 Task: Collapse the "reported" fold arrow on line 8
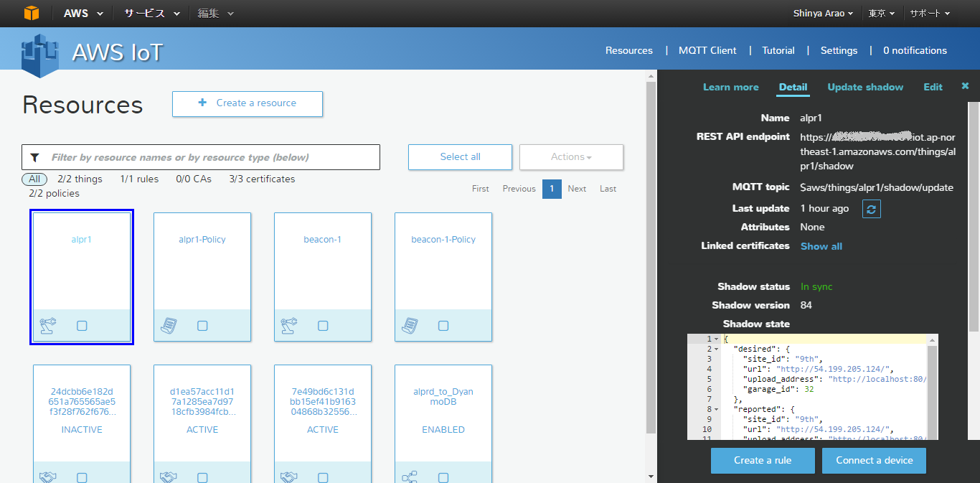717,409
